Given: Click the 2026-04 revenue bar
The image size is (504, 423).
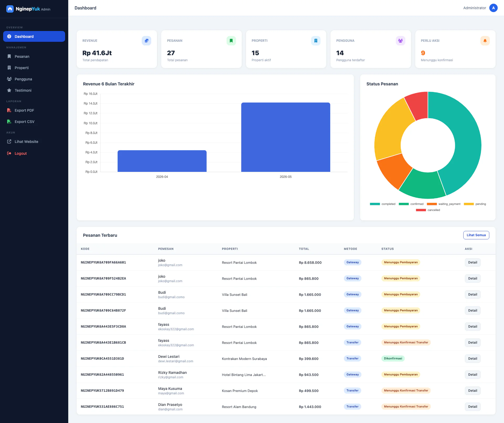Looking at the screenshot, I should click(162, 161).
